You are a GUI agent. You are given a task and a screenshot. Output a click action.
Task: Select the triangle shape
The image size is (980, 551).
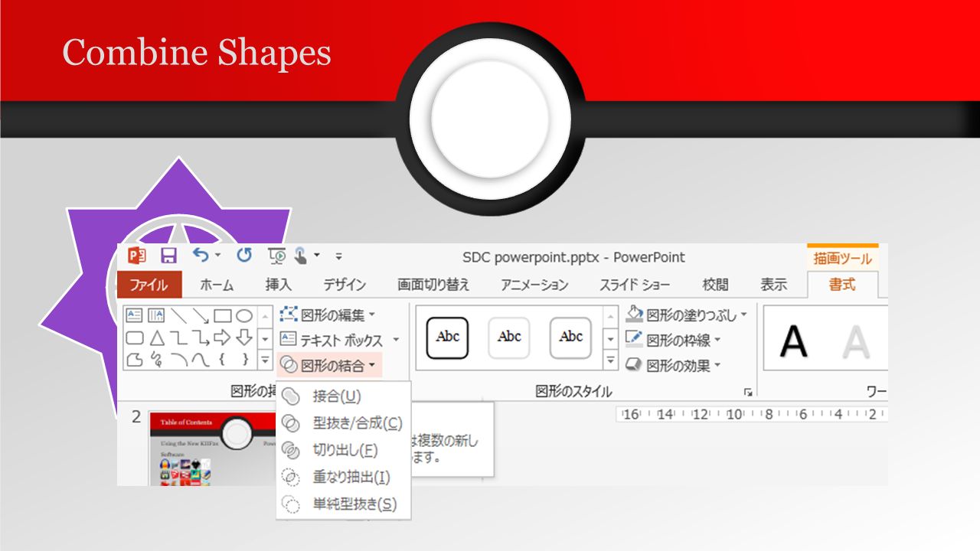click(156, 337)
